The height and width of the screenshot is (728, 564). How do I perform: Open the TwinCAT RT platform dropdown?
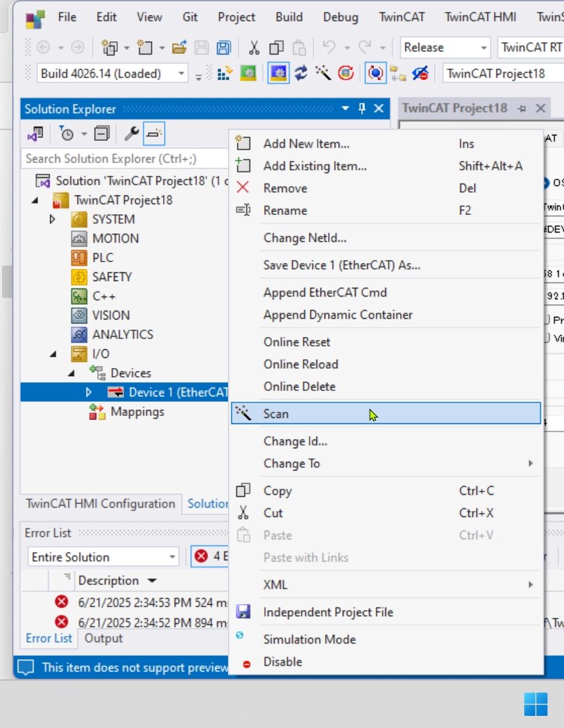pos(530,47)
